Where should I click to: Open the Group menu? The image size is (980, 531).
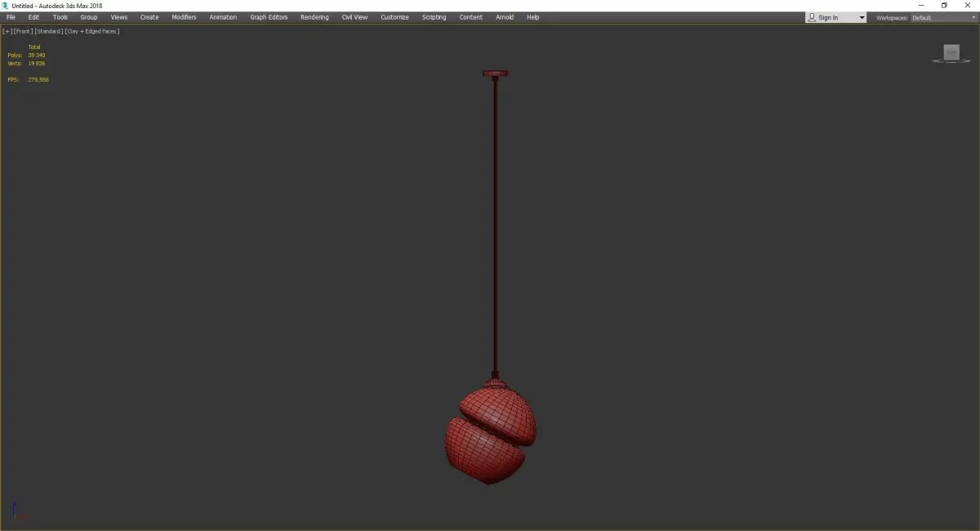point(88,17)
